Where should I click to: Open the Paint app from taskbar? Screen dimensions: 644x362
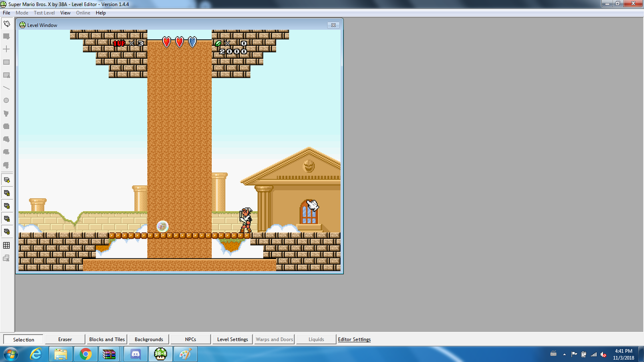click(185, 354)
